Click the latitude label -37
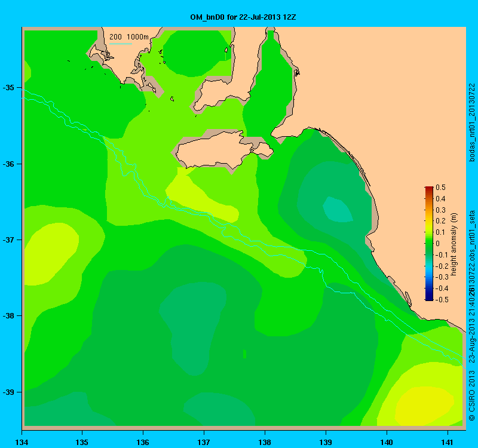The height and width of the screenshot is (448, 478). click(8, 240)
